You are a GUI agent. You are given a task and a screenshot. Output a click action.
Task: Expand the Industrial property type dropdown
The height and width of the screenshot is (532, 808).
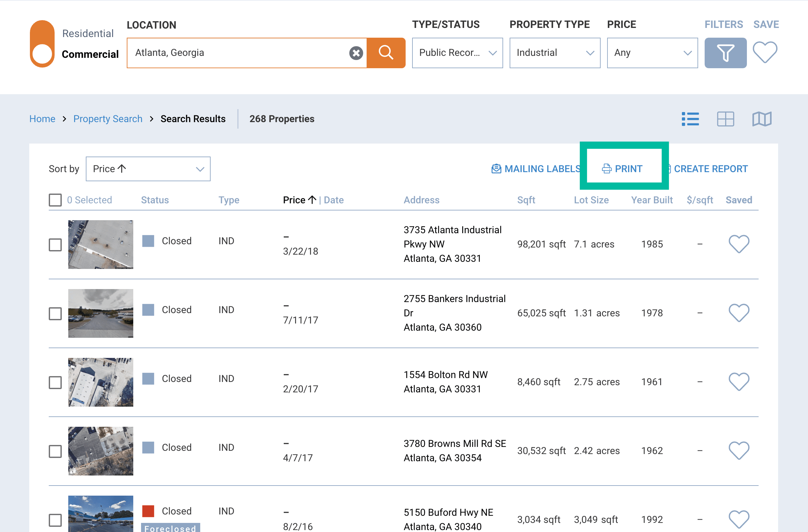tap(554, 53)
